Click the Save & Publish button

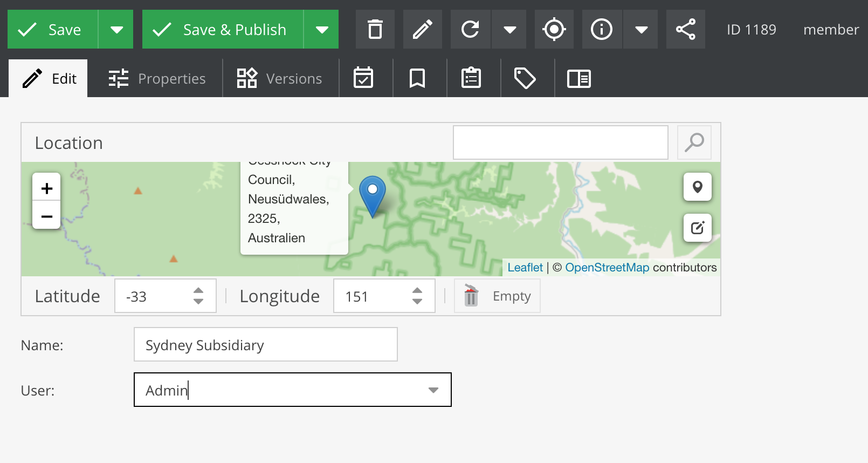[223, 29]
